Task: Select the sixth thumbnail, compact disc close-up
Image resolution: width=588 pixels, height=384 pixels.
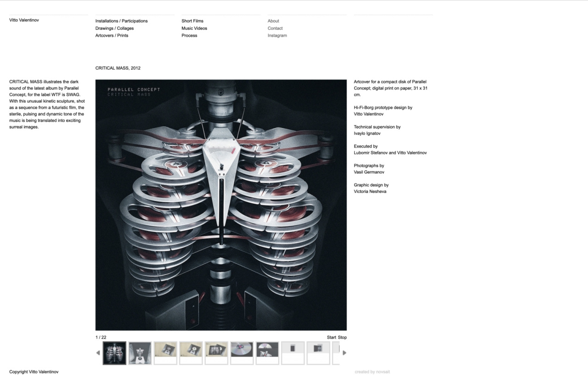Action: (x=242, y=353)
